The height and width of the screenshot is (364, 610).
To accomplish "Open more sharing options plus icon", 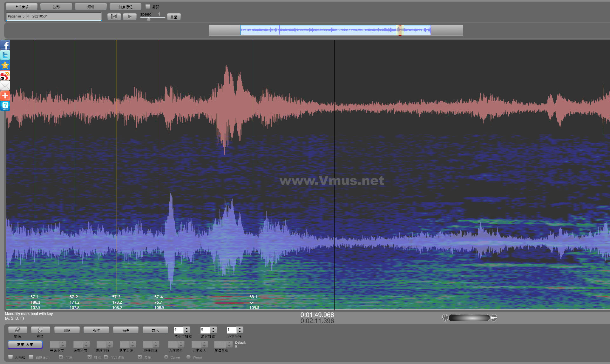I will tap(5, 96).
